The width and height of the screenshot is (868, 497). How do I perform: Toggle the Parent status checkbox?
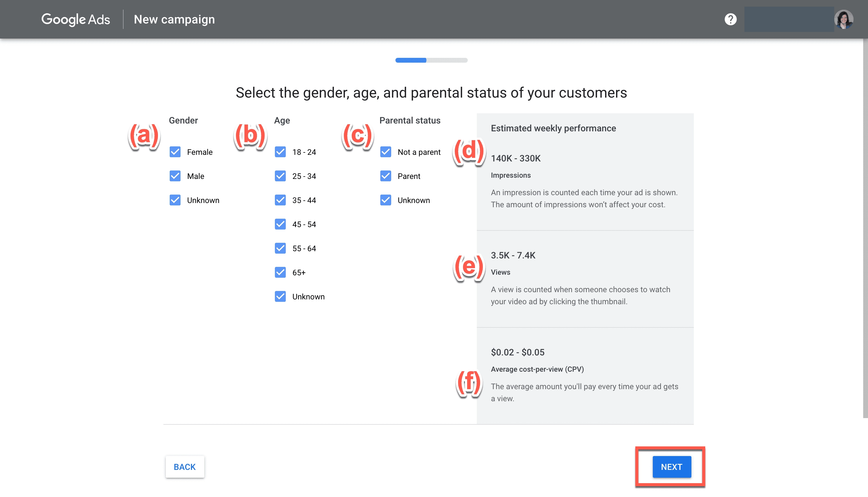(x=385, y=176)
